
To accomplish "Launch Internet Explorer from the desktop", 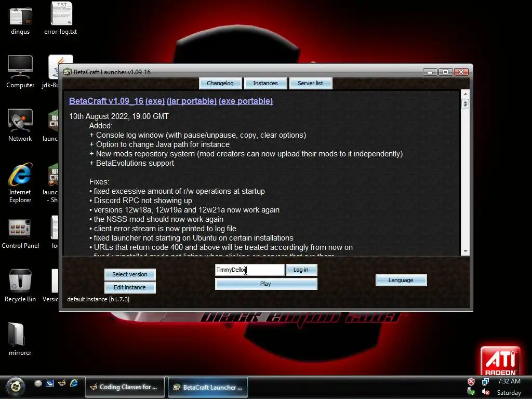I will [x=20, y=182].
